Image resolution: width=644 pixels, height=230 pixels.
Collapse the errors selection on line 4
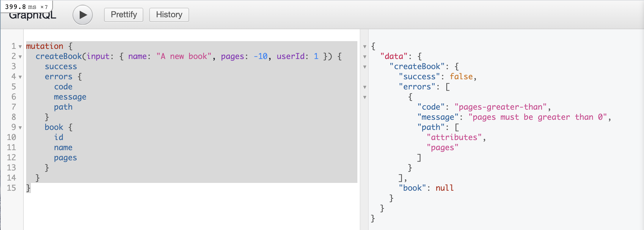pos(20,77)
